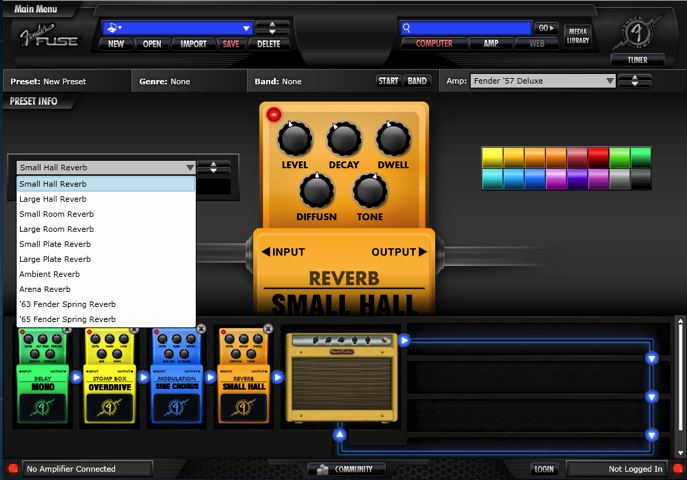Select the Small Hall reverb pedal thumbnail

pos(244,376)
